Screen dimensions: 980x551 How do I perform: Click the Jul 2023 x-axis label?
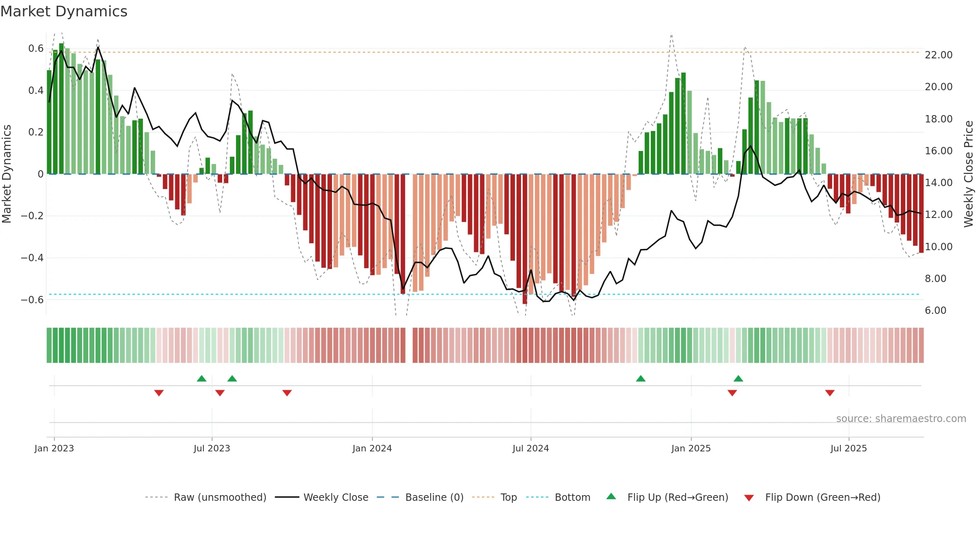coord(212,448)
